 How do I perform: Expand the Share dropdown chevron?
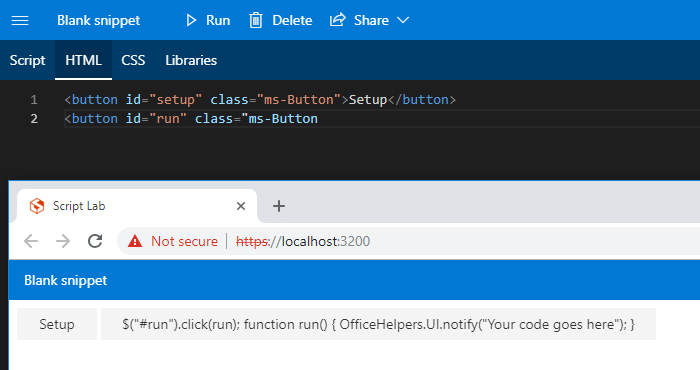[403, 20]
